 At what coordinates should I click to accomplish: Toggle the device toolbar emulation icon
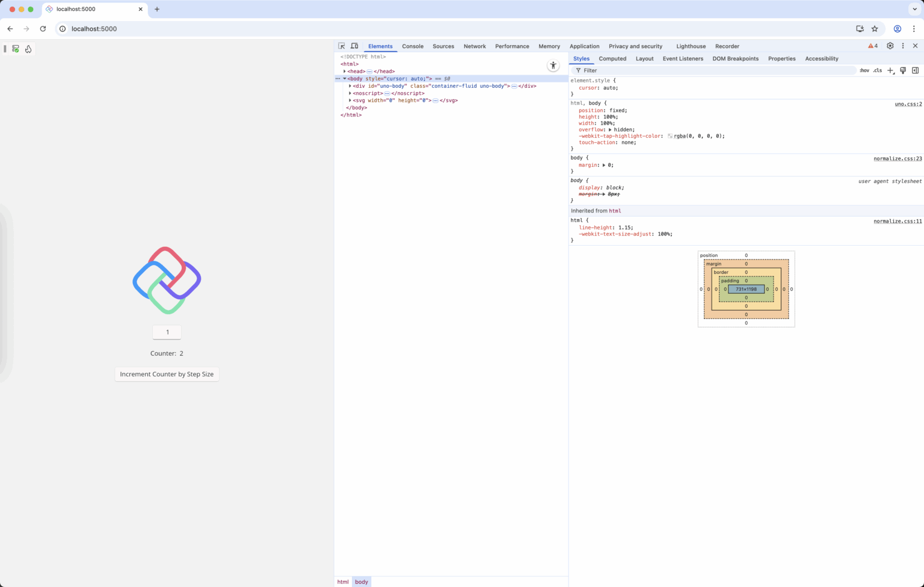[x=354, y=46]
